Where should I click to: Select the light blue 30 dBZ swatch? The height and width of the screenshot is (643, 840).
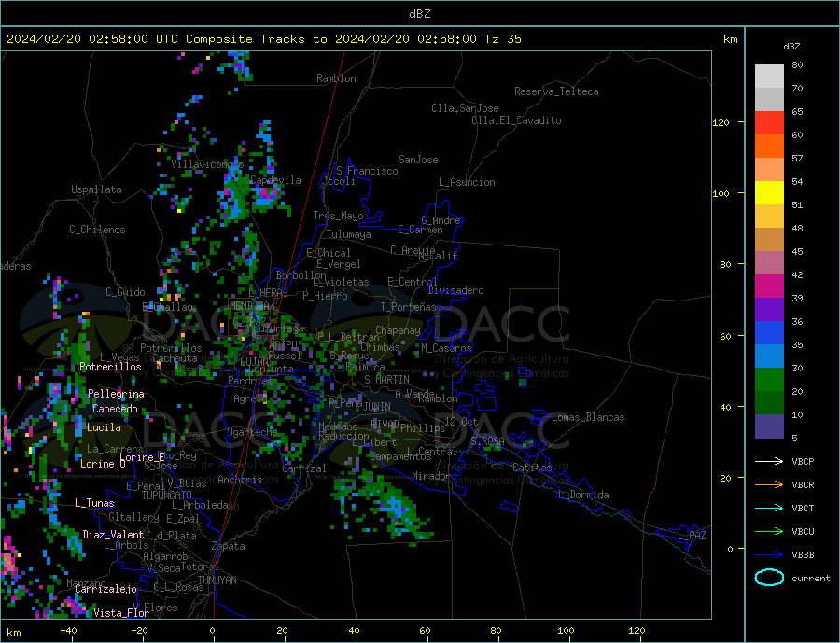click(769, 356)
